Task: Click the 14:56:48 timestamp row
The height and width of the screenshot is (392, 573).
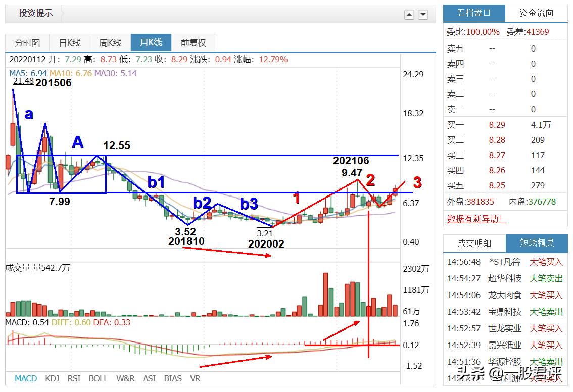Action: click(505, 262)
